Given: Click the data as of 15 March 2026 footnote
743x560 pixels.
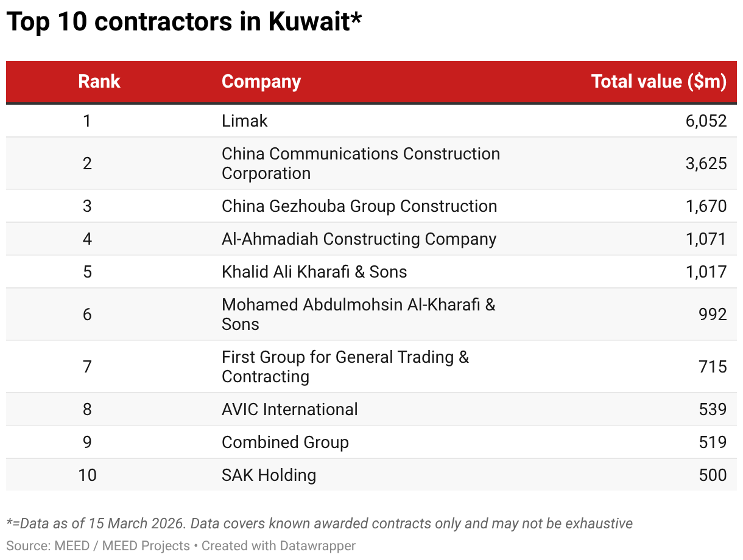Looking at the screenshot, I should point(319,523).
